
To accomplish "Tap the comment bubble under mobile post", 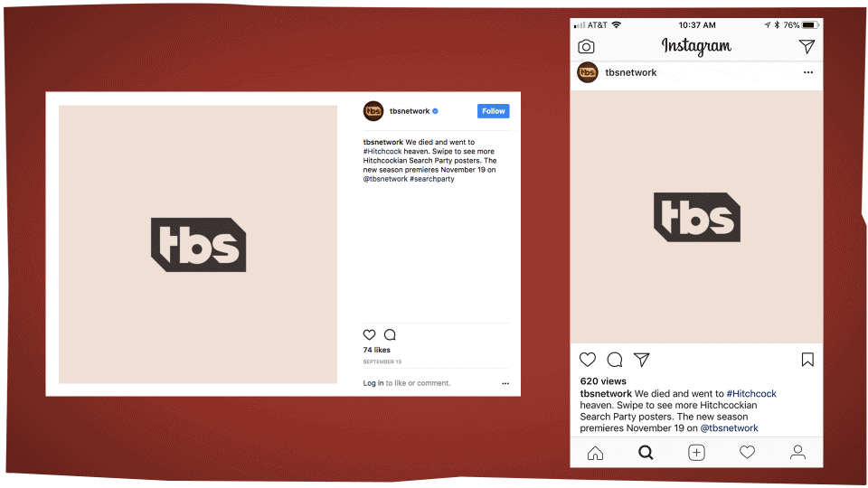I will (615, 360).
